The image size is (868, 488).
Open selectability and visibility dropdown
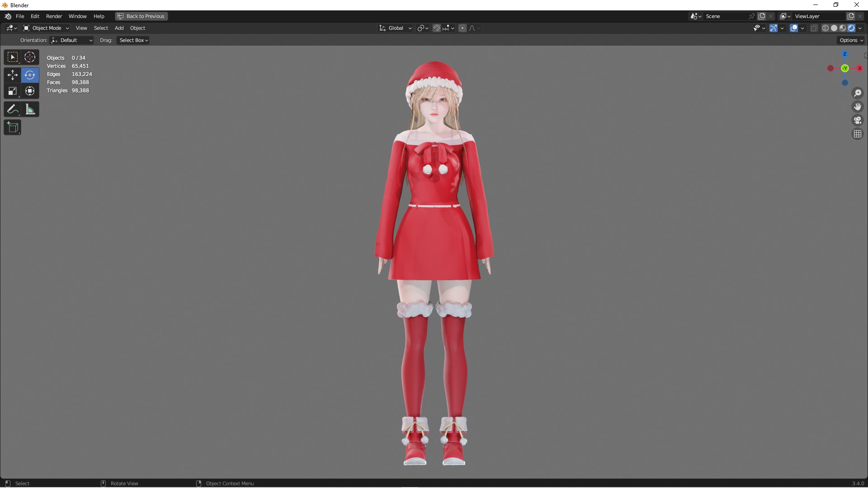[x=759, y=28]
